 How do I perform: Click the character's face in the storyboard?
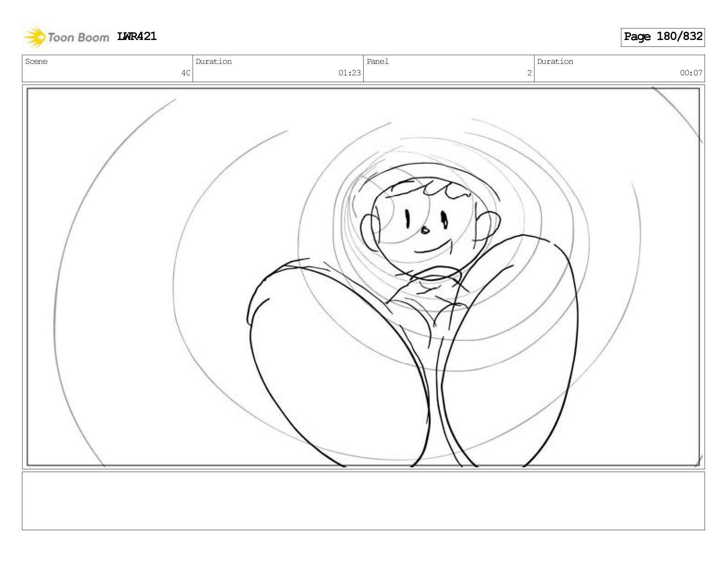pos(425,225)
